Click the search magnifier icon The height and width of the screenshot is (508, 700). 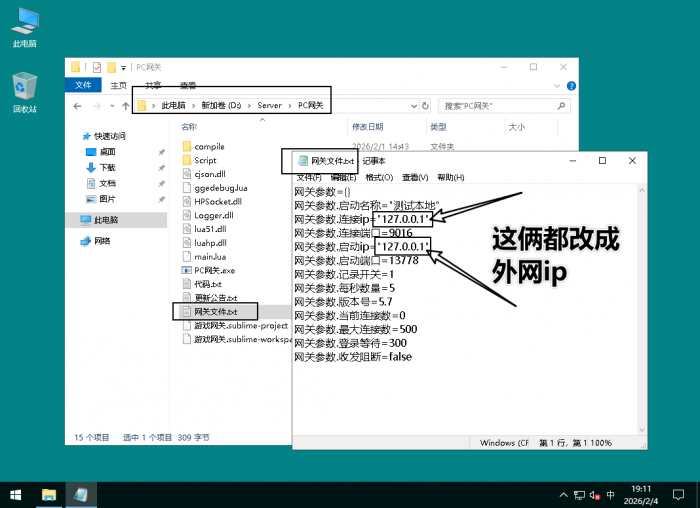pyautogui.click(x=561, y=106)
